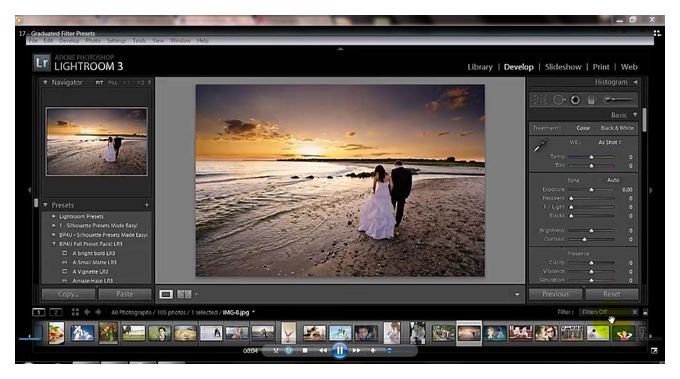The image size is (680, 379).
Task: Stop the video playback
Action: point(305,350)
